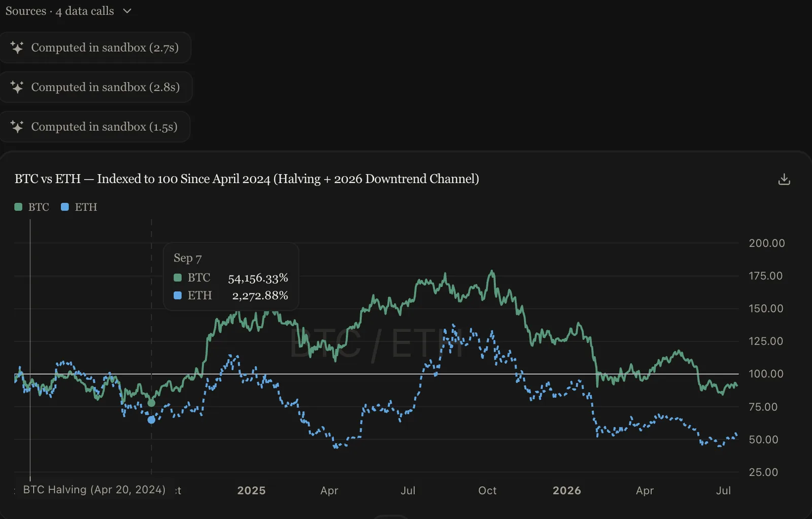Viewport: 812px width, 519px height.
Task: Click the green BTC data point at Sep 7
Action: click(x=151, y=403)
